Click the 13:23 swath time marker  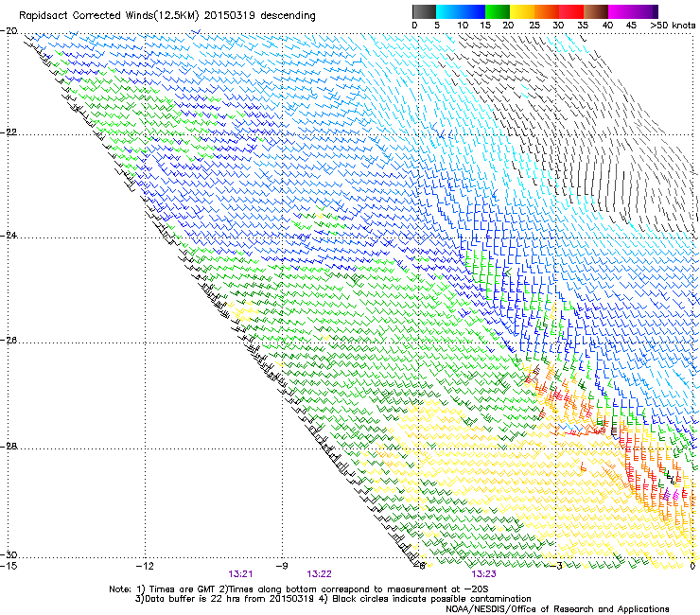[x=483, y=574]
